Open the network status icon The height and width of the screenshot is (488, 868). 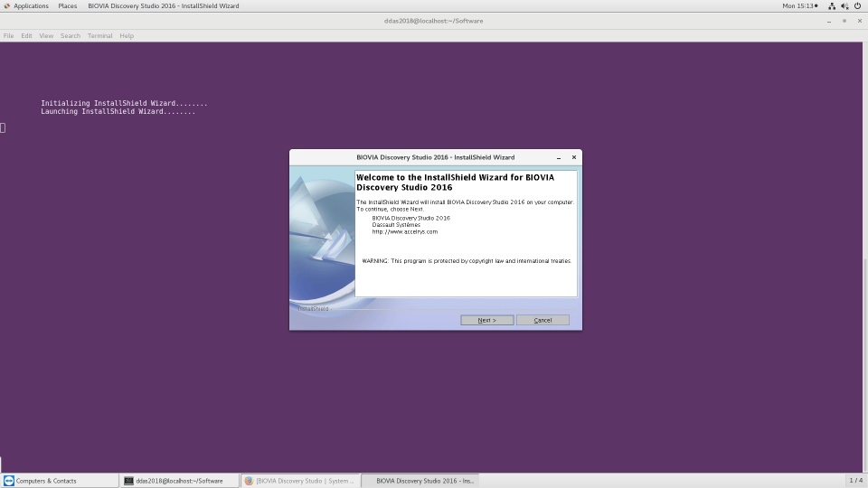click(832, 6)
